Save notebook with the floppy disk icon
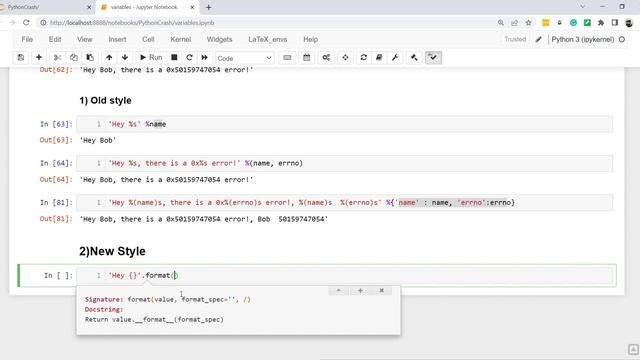 click(x=21, y=58)
